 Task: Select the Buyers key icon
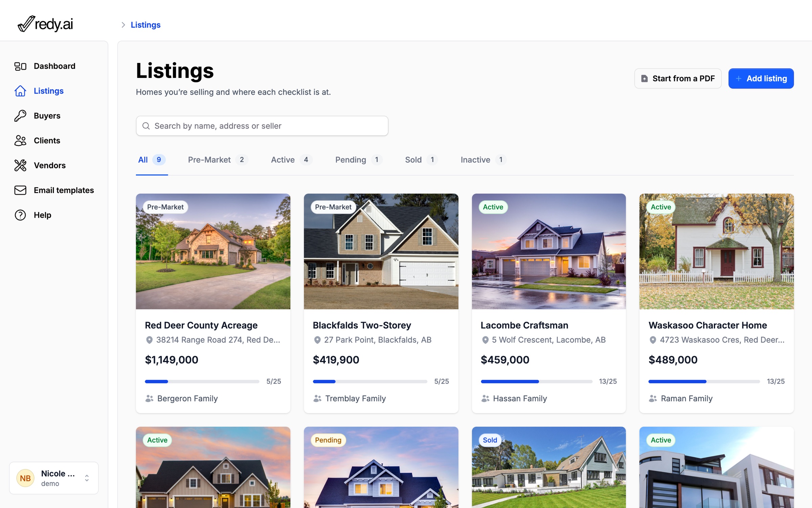pyautogui.click(x=20, y=116)
